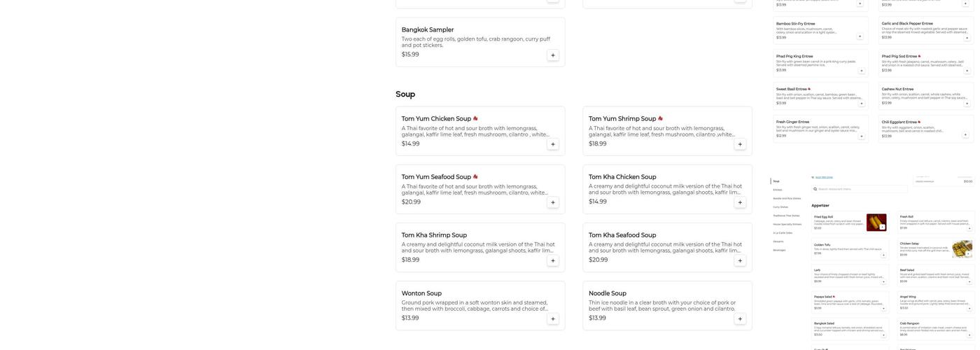Add Cashew Nut Entree with plus button
Viewport: 980px width, 350px height.
click(966, 104)
